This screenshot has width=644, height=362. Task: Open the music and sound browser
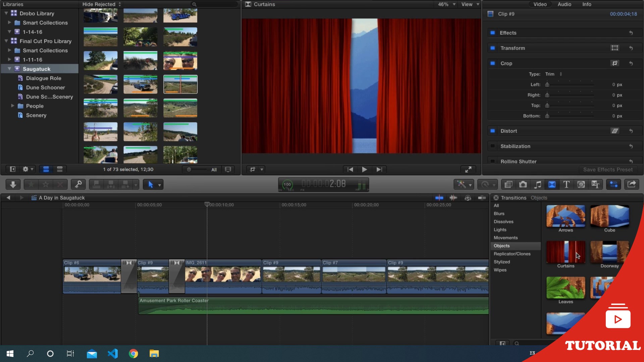(x=537, y=184)
